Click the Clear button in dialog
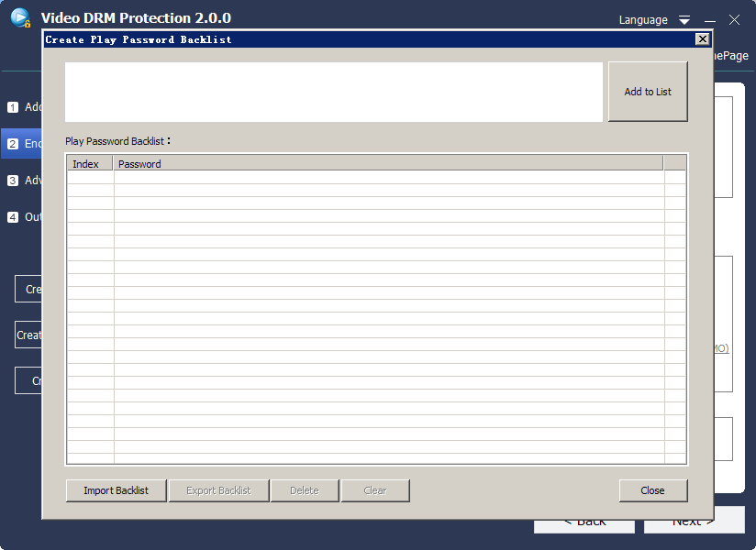 (x=375, y=490)
